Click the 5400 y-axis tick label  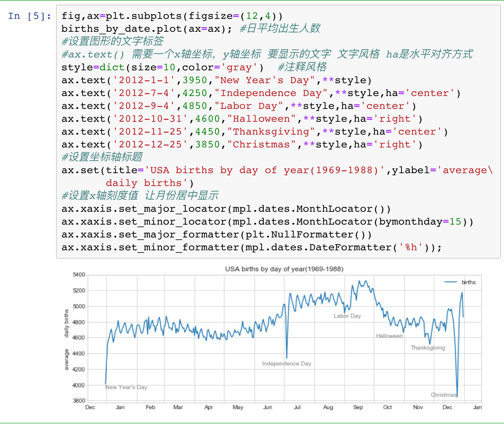(80, 275)
